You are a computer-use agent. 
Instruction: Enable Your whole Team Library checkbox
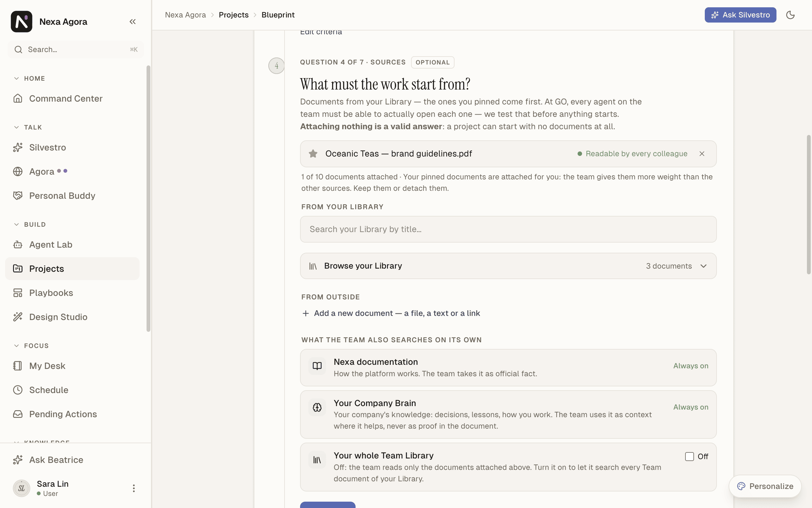tap(689, 457)
